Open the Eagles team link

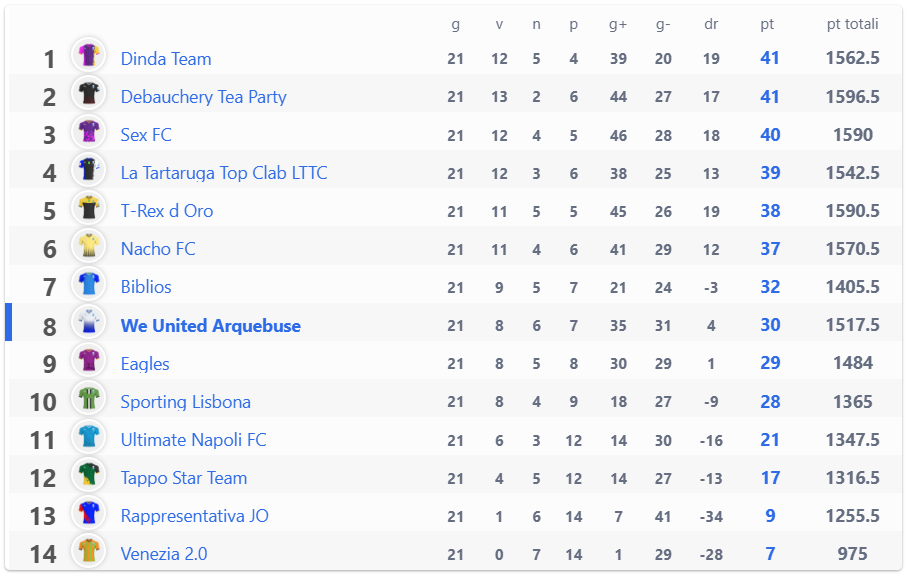145,364
